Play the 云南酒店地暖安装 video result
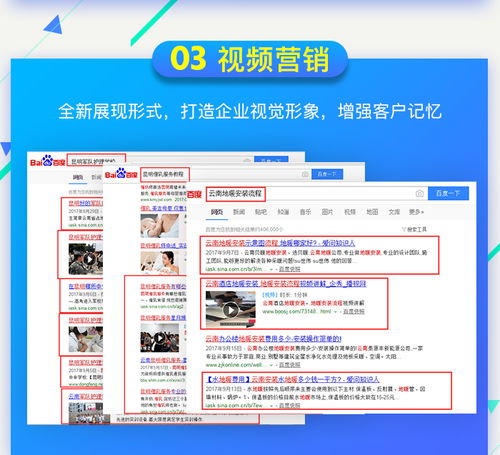 (x=230, y=310)
